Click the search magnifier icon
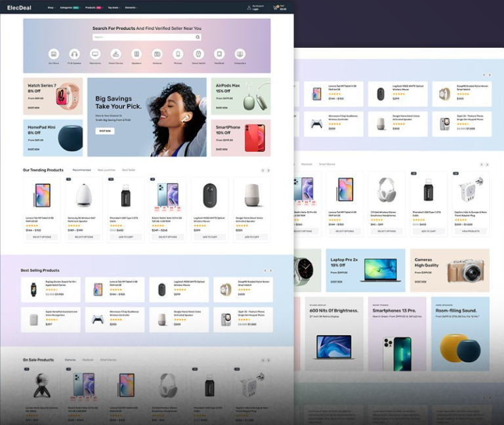 [198, 37]
